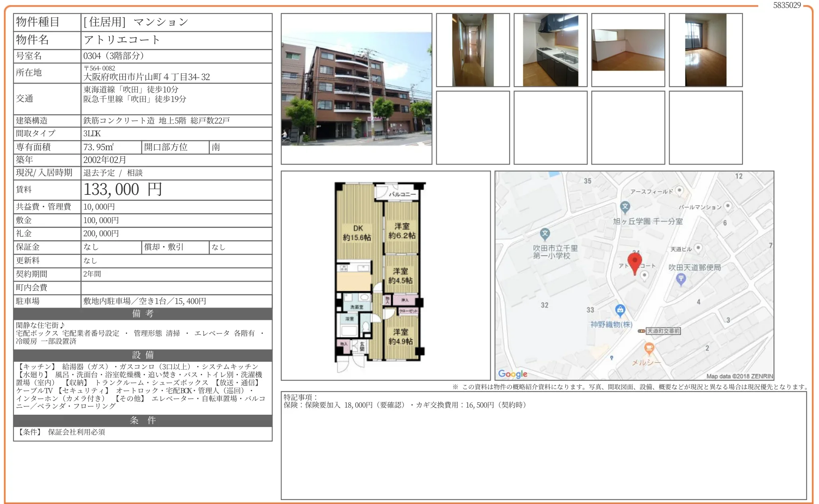Click the 天道町交番前 traffic signal icon

[x=641, y=331]
